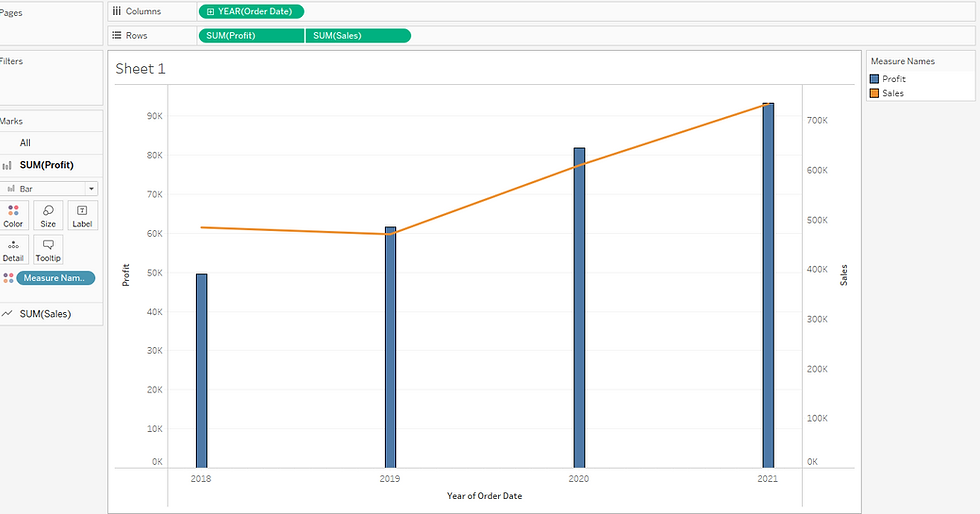Select the 2021 profit bar

point(768,285)
